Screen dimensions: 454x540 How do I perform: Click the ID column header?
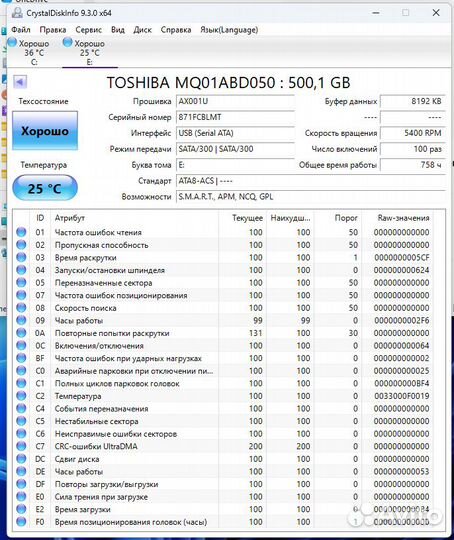coord(40,218)
